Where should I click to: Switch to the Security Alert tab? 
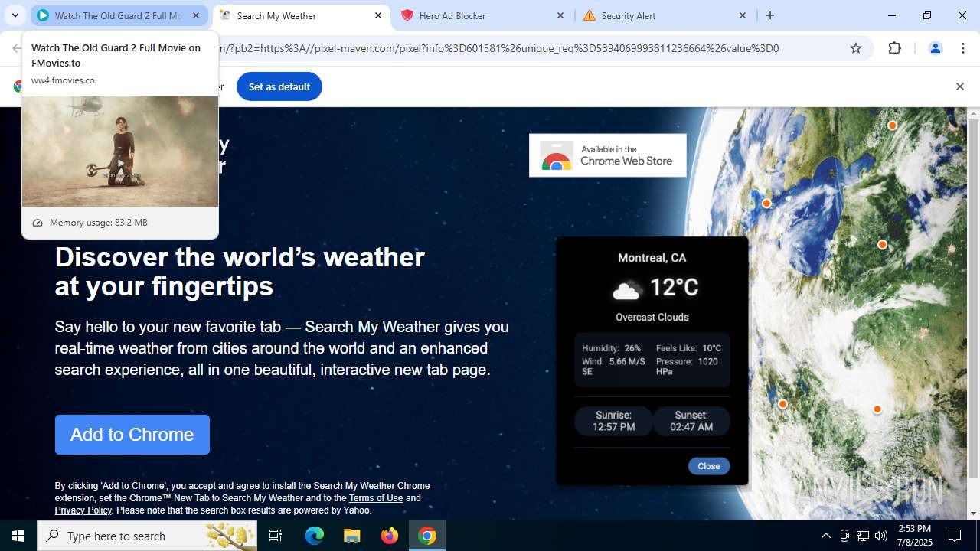[665, 15]
